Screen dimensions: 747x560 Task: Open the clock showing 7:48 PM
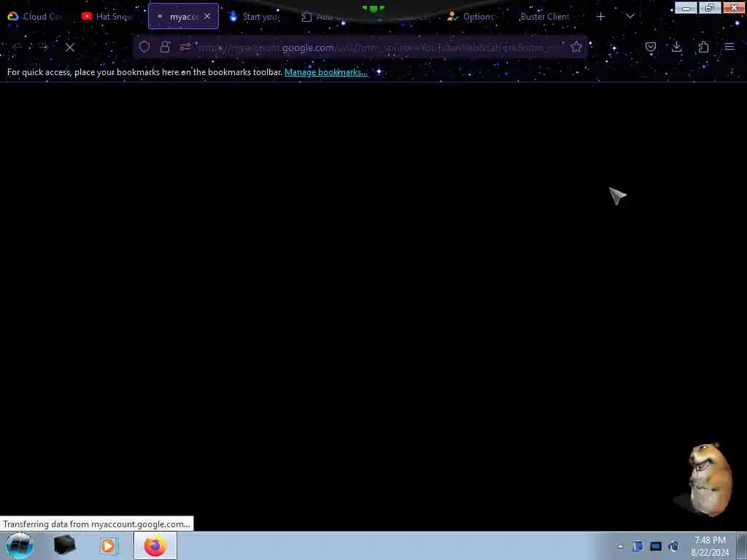tap(710, 546)
